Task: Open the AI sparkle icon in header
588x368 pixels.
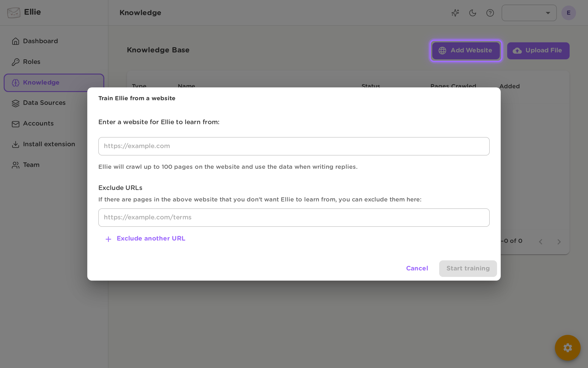Action: pyautogui.click(x=455, y=13)
